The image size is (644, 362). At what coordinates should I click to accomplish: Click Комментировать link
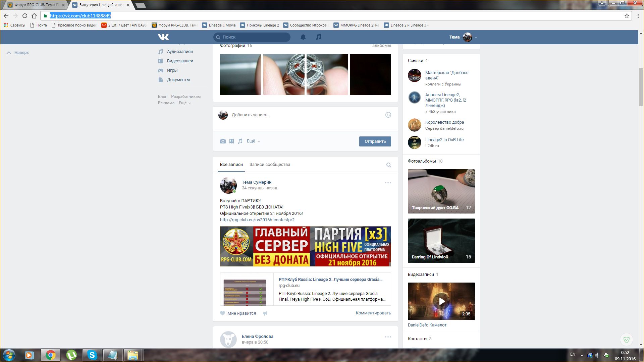tap(373, 313)
